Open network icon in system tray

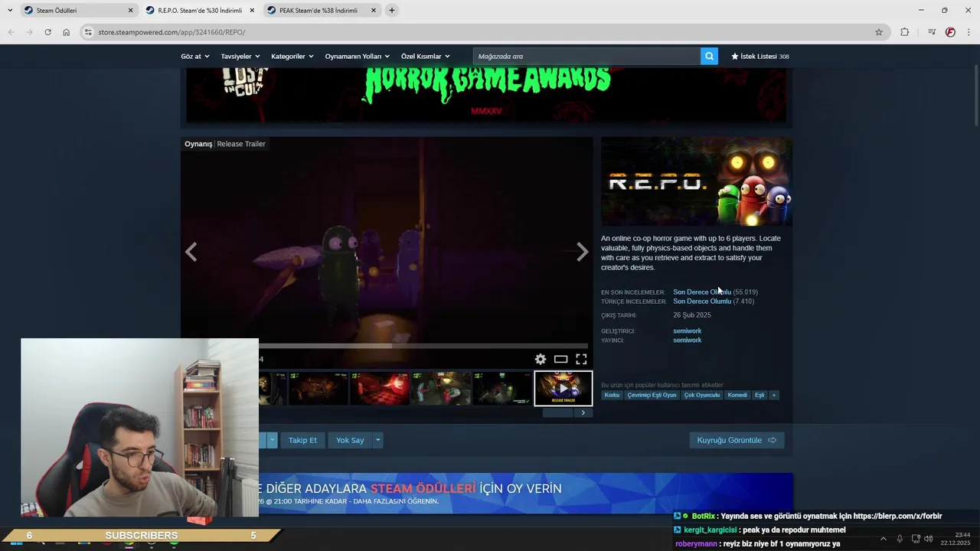coord(916,539)
